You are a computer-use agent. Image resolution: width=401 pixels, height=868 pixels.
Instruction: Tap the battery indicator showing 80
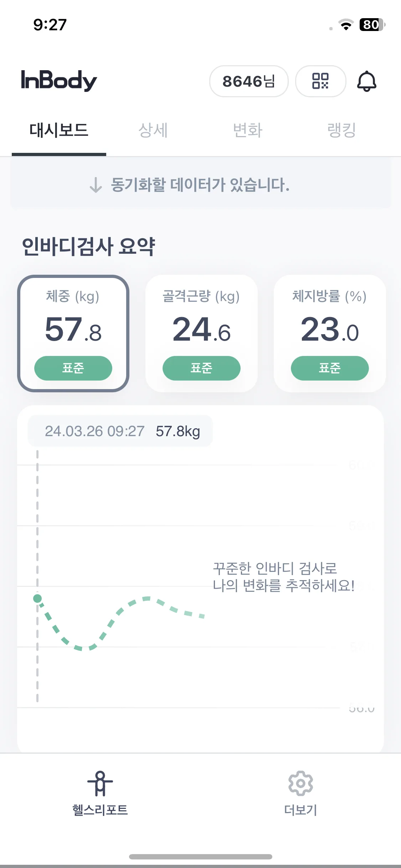click(x=372, y=25)
